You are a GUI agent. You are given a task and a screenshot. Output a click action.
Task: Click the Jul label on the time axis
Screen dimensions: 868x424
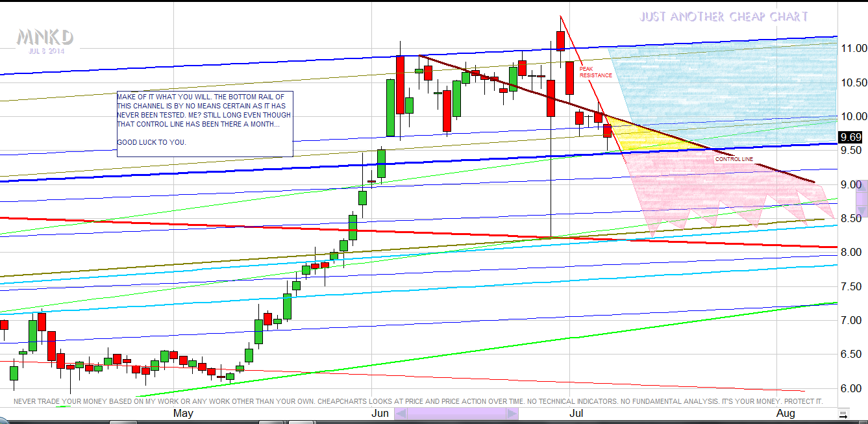pos(576,413)
